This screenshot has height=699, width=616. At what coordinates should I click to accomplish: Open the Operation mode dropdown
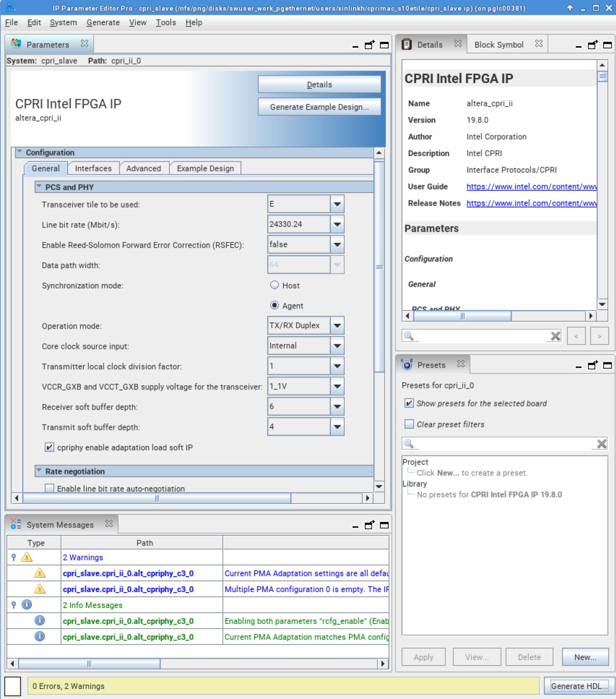point(337,325)
